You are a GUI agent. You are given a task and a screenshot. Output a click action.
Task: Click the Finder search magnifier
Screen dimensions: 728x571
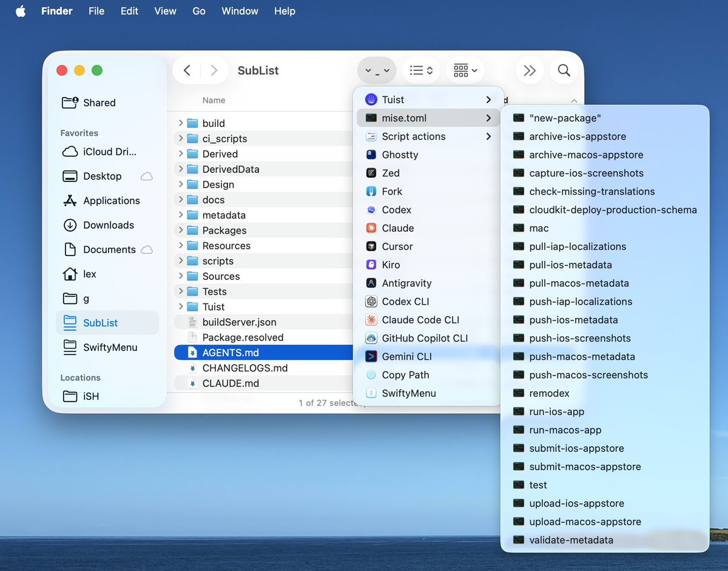pos(564,70)
